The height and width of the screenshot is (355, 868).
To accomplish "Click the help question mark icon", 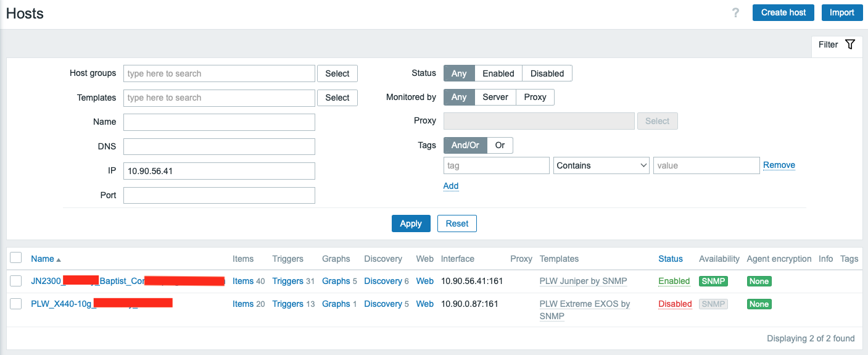I will [735, 13].
